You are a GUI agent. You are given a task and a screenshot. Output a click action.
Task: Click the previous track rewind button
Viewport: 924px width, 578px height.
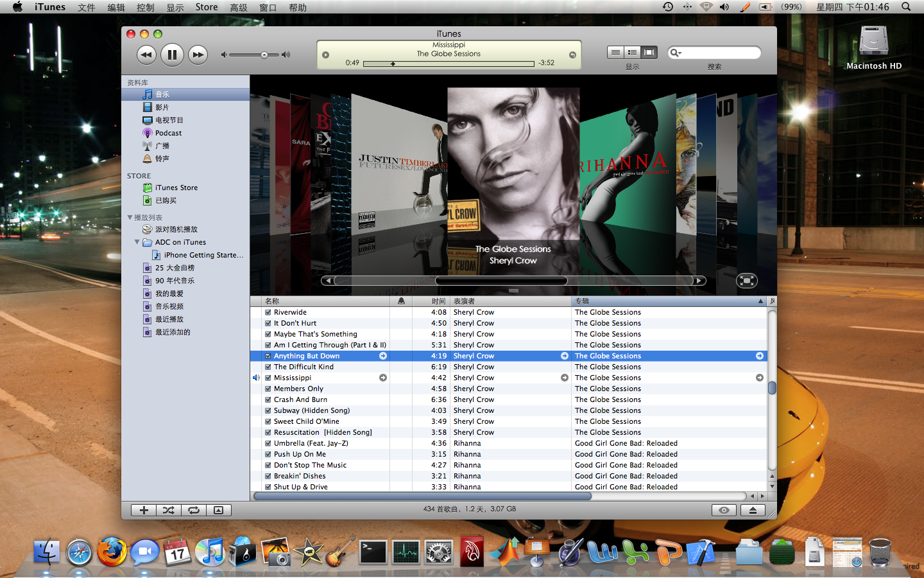point(146,55)
